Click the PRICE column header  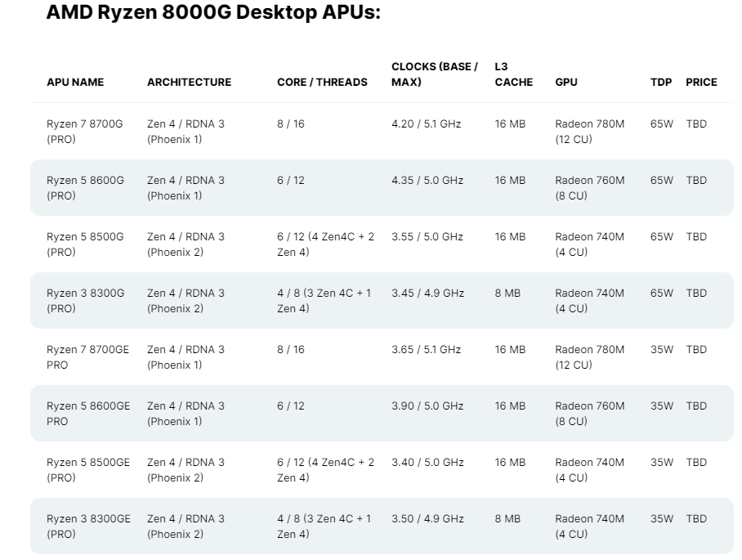click(701, 82)
